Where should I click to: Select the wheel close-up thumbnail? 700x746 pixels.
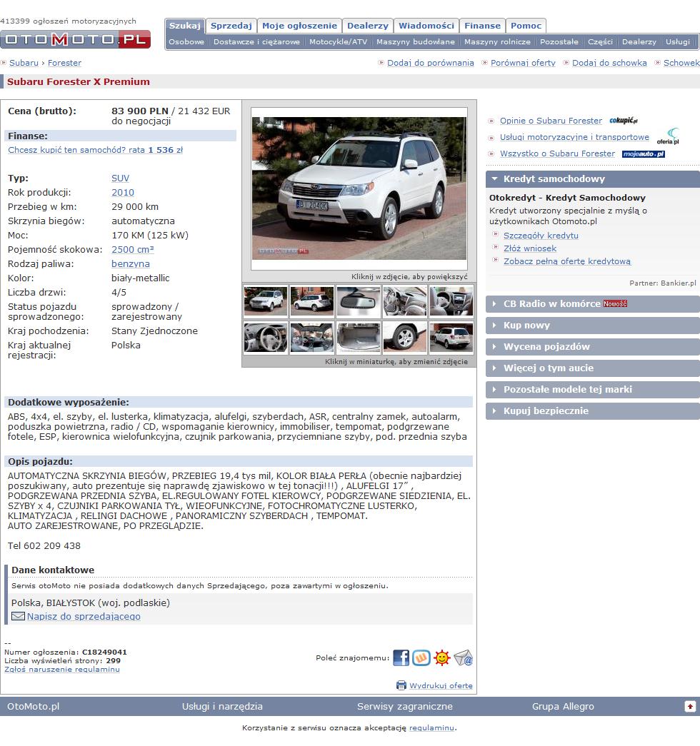coord(405,338)
